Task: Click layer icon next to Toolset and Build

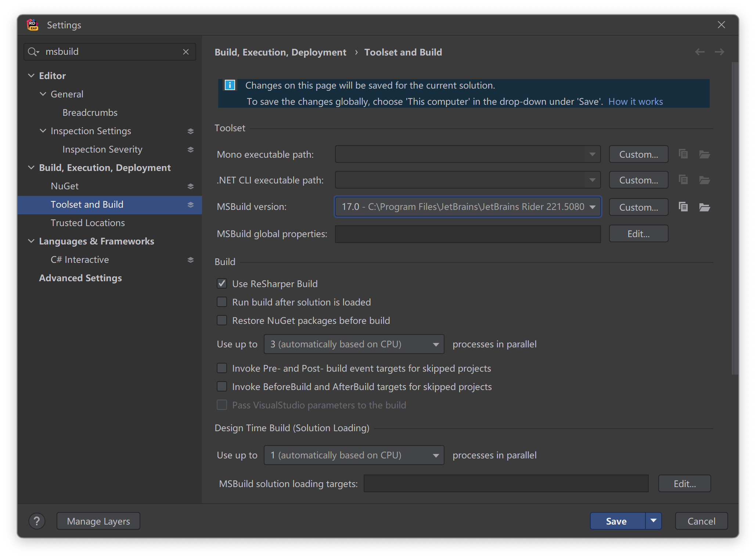Action: (x=190, y=205)
